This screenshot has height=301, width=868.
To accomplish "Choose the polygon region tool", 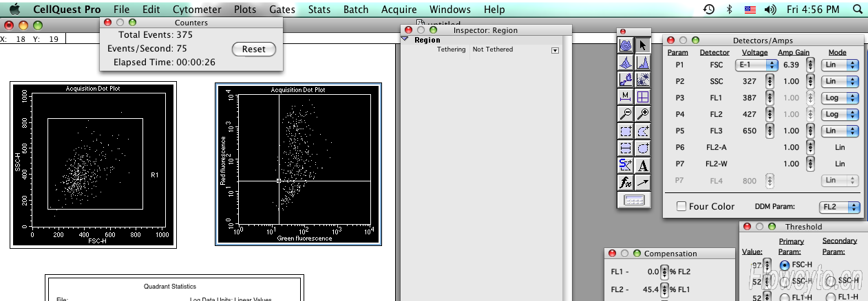I will [x=643, y=131].
